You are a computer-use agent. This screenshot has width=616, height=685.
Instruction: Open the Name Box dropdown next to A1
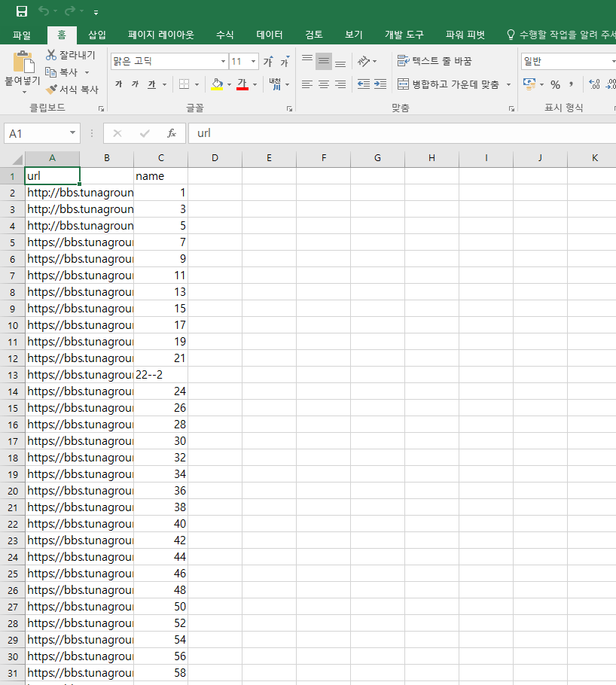click(72, 133)
